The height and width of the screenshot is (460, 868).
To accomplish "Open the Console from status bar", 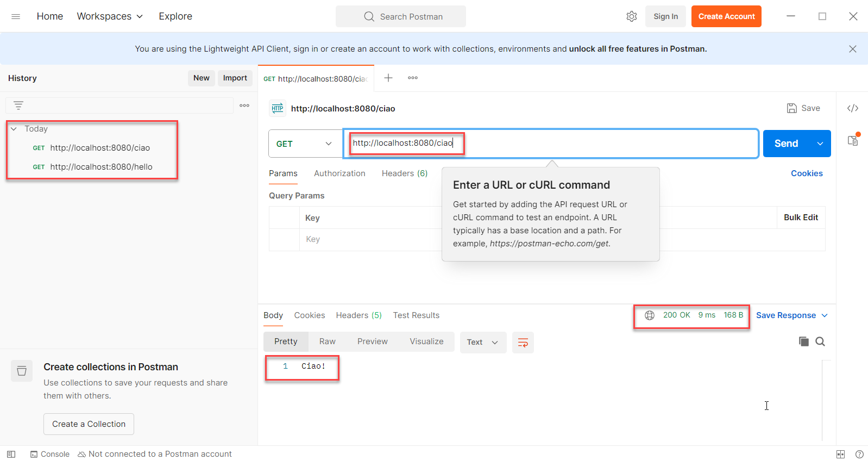I will [x=50, y=454].
